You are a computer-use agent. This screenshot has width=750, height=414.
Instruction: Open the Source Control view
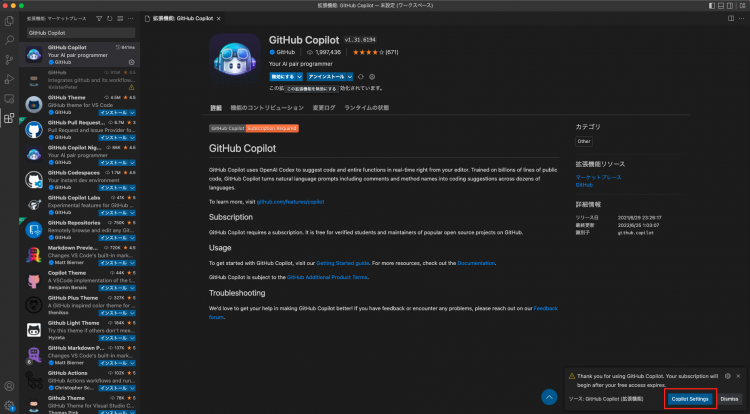9,60
